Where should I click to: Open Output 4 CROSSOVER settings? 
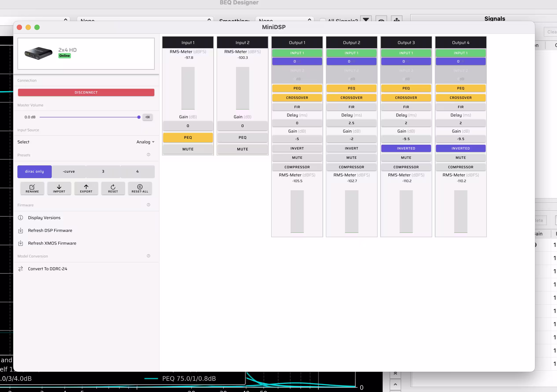461,98
